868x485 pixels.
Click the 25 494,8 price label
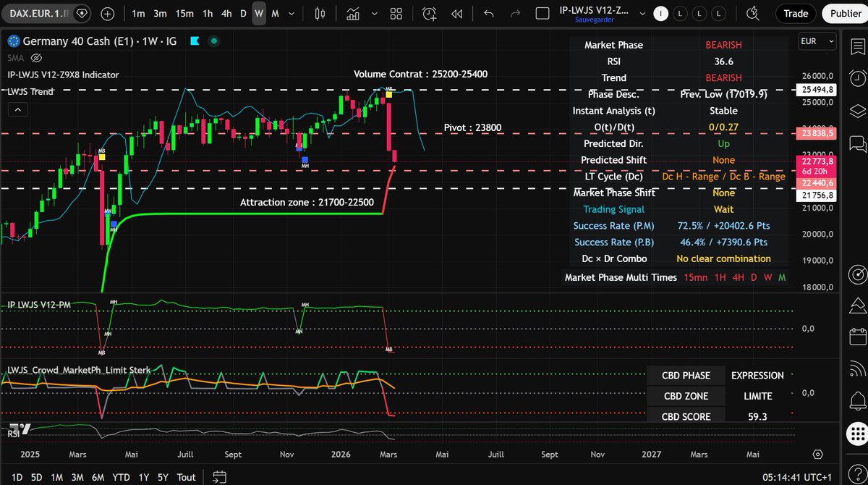(x=817, y=90)
